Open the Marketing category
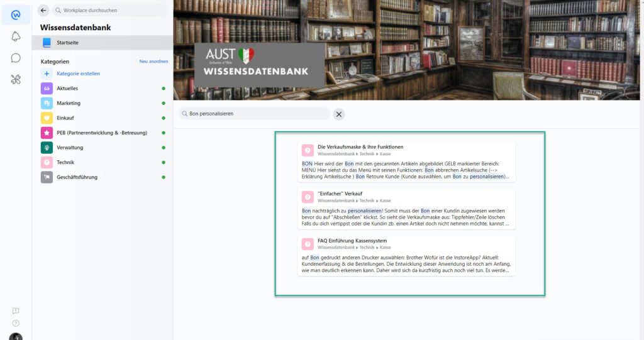This screenshot has width=644, height=340. [69, 103]
